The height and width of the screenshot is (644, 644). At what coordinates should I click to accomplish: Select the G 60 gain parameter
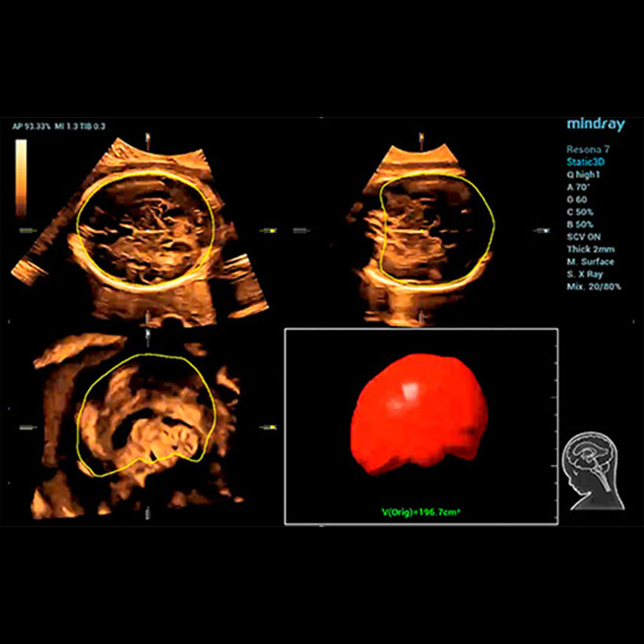577,199
